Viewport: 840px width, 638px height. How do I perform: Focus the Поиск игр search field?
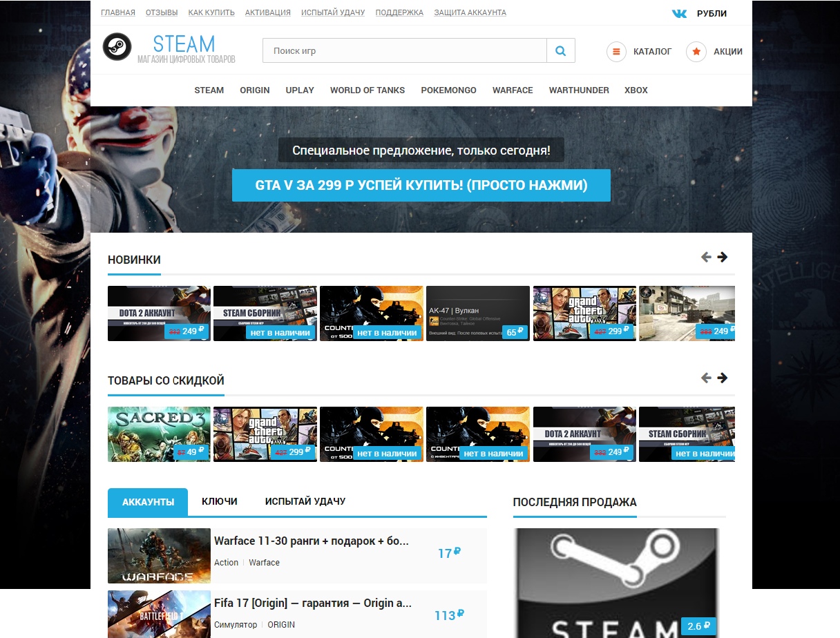tap(405, 50)
